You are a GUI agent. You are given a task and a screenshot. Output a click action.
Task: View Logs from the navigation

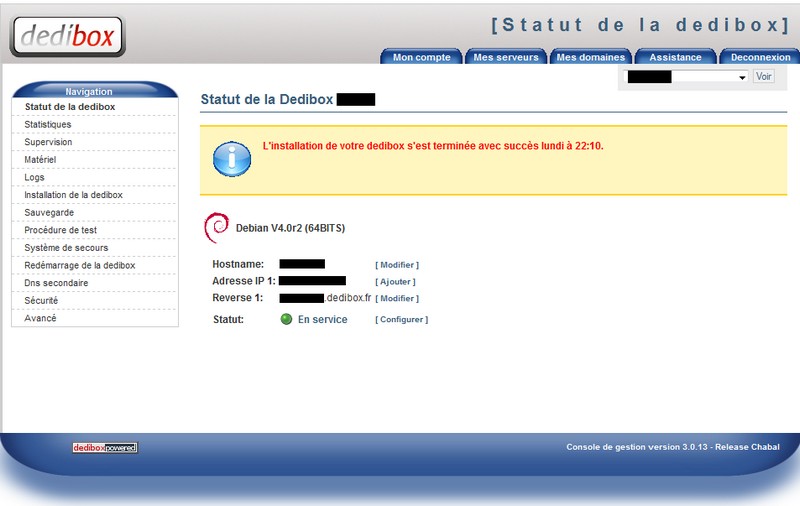pyautogui.click(x=34, y=177)
